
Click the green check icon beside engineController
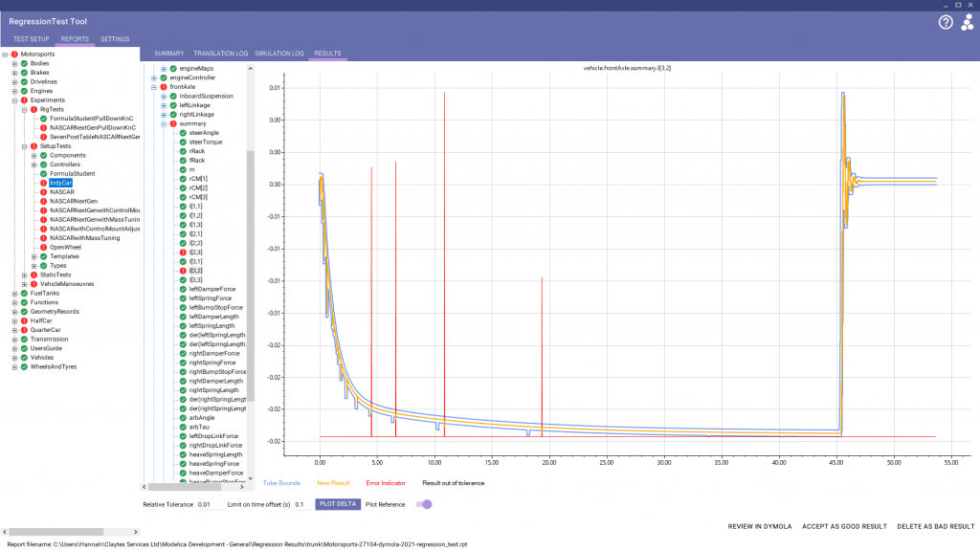[164, 78]
